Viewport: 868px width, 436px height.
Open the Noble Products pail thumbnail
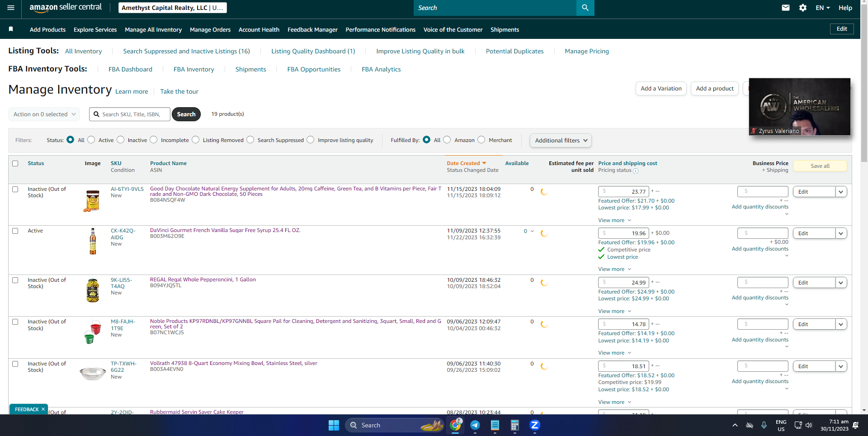93,332
